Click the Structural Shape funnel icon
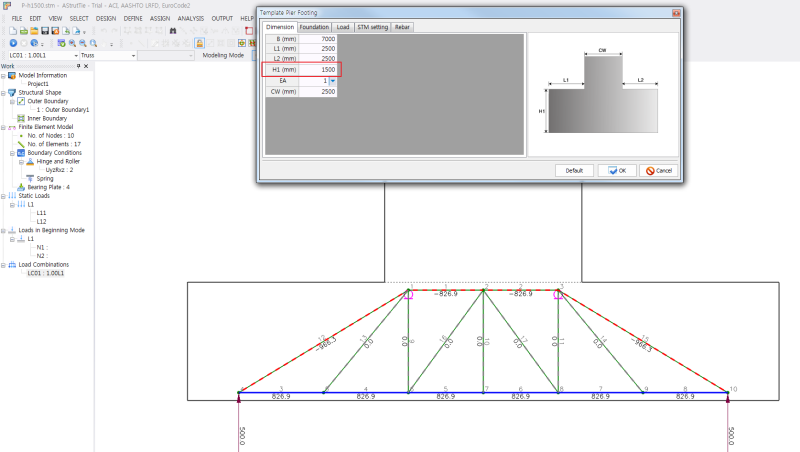Screen dimensions: 800x452 pyautogui.click(x=12, y=93)
